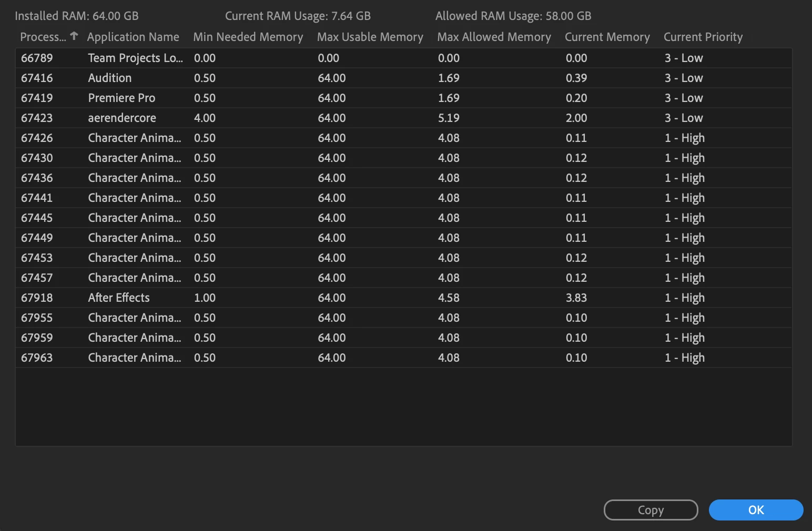
Task: Select aerendercore's Min Needed Memory 4.00
Action: click(x=205, y=118)
